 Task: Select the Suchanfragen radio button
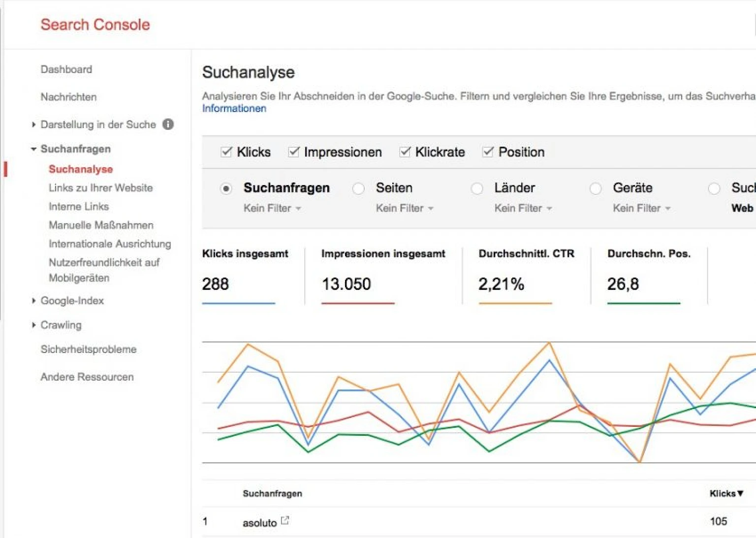[226, 189]
